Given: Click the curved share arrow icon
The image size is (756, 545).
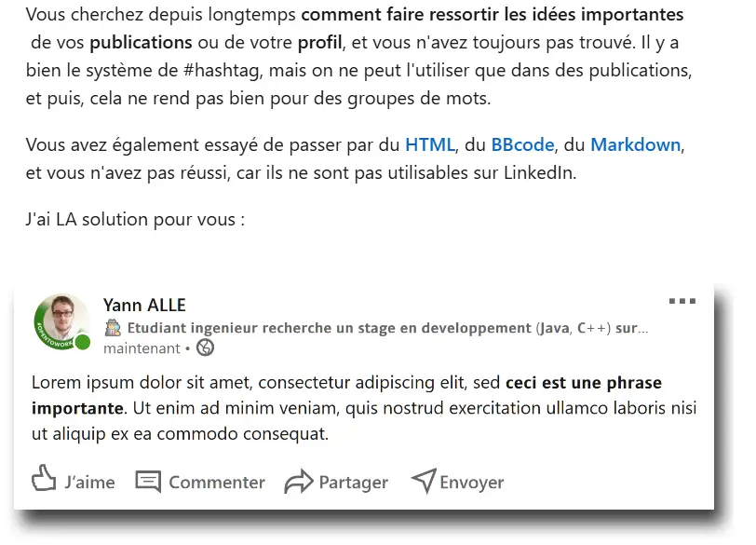Looking at the screenshot, I should coord(298,482).
